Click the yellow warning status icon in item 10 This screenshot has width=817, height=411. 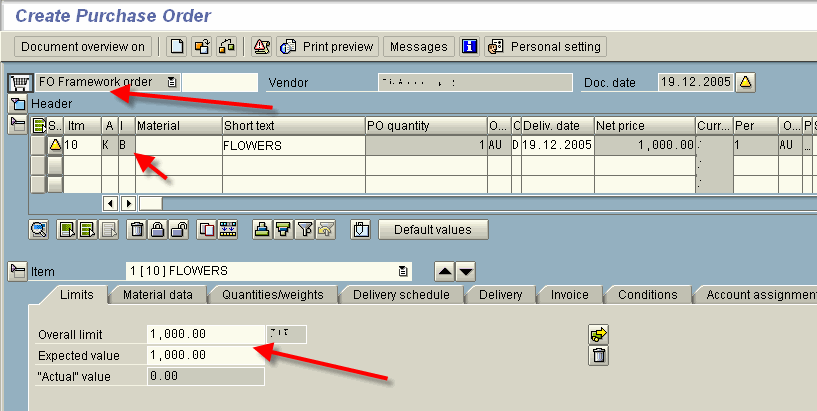click(x=55, y=145)
